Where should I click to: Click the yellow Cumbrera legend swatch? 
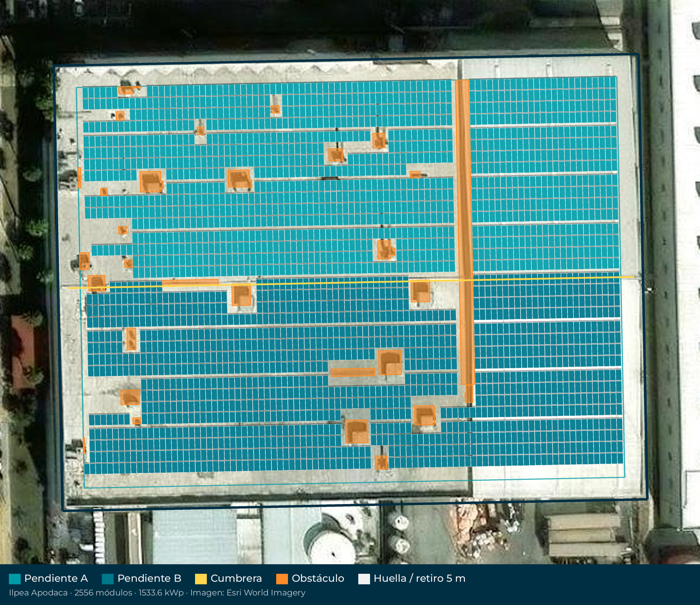[x=201, y=579]
